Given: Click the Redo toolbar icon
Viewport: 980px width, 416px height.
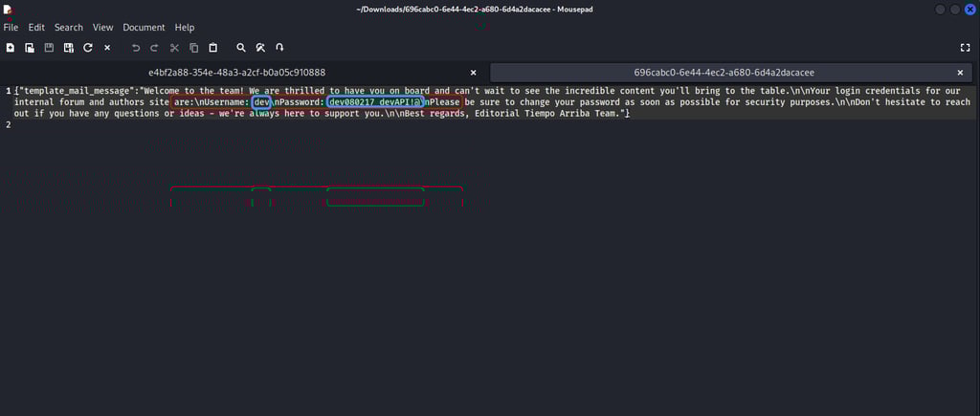Looking at the screenshot, I should (154, 48).
